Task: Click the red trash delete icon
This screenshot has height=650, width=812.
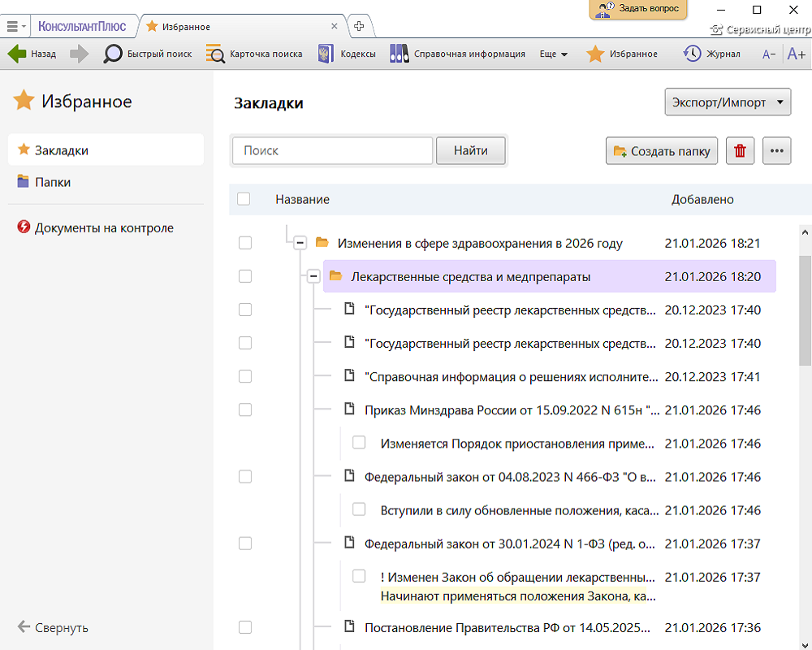Action: (740, 151)
